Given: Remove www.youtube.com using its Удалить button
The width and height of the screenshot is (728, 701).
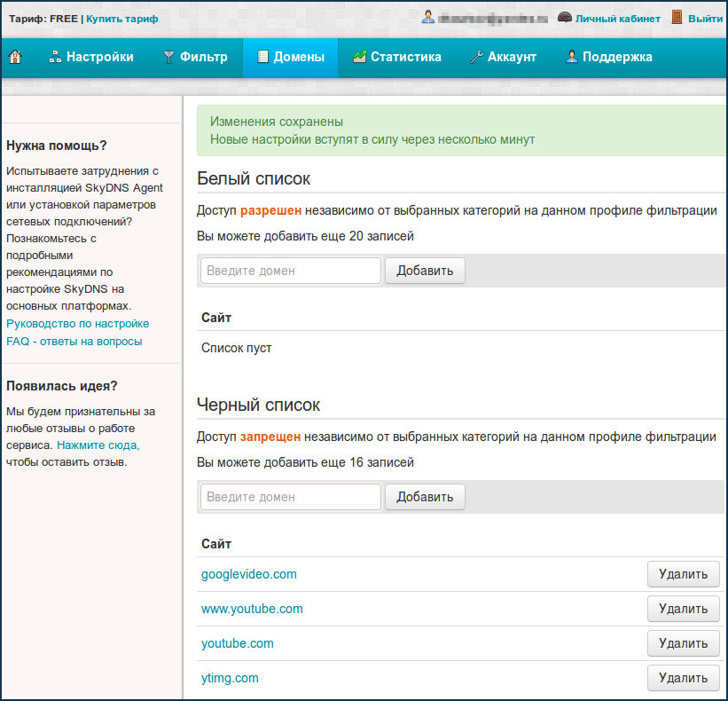Looking at the screenshot, I should click(683, 609).
